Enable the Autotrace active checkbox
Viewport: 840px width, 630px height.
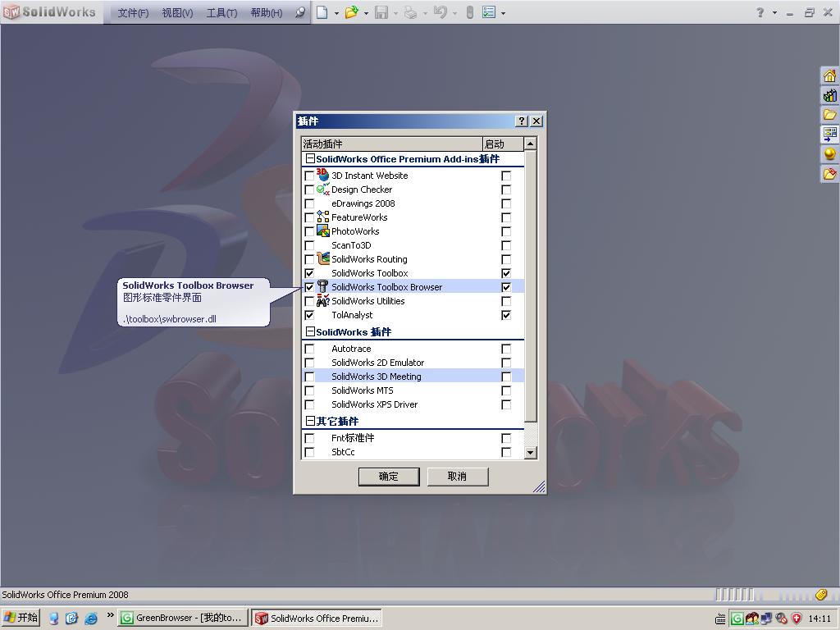[309, 349]
